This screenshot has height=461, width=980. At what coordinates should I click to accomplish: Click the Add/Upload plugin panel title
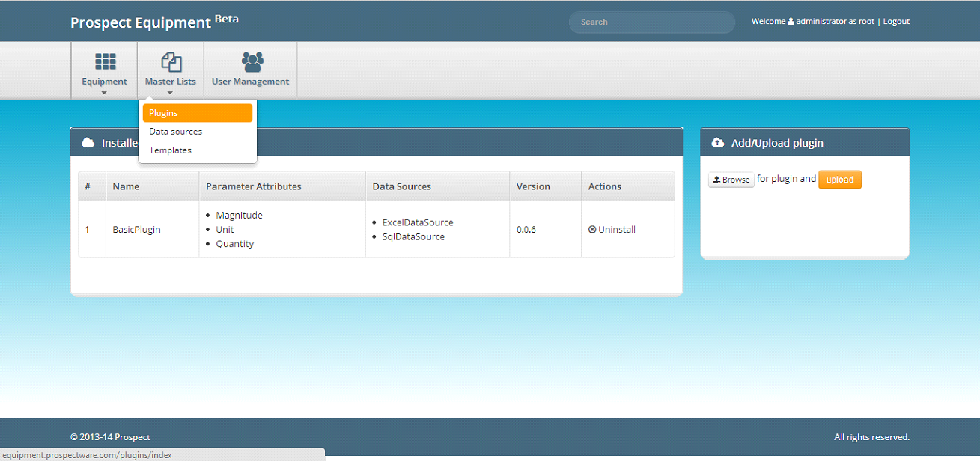point(777,142)
